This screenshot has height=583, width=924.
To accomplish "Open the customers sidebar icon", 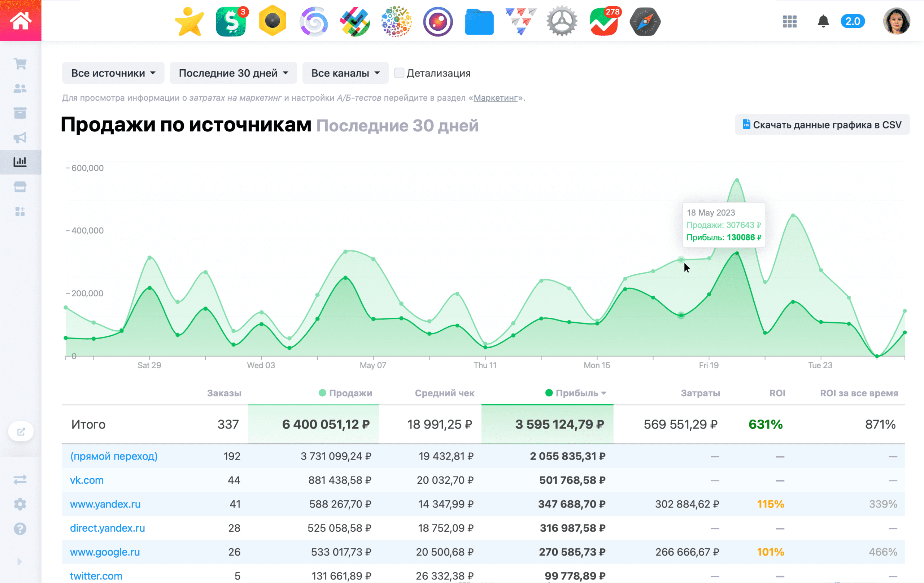I will click(20, 89).
